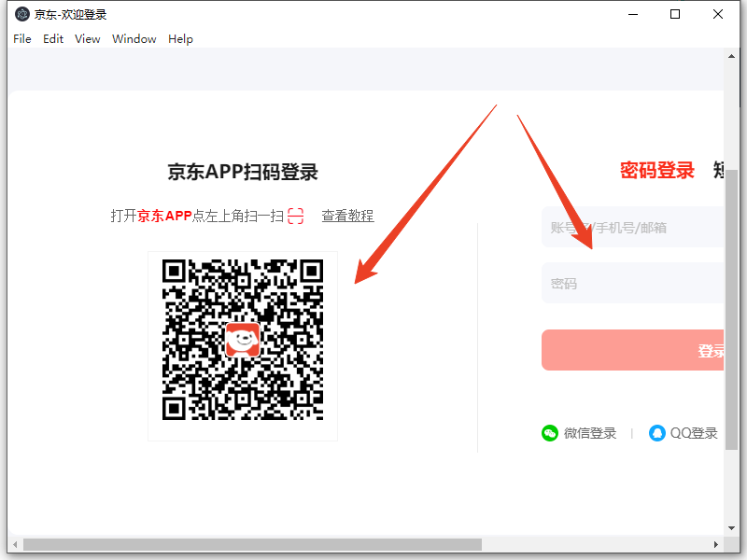Switch to the 密码登录 tab
747x560 pixels.
[657, 171]
